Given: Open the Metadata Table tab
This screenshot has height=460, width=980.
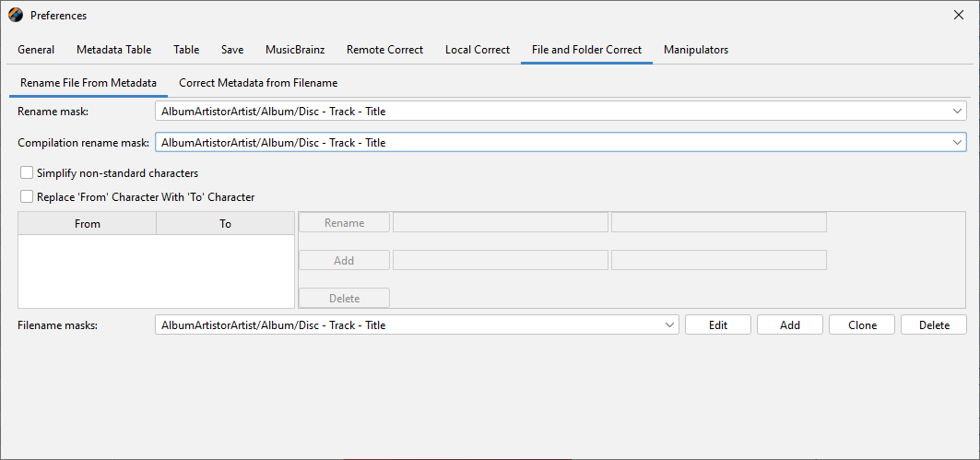Looking at the screenshot, I should (x=113, y=50).
